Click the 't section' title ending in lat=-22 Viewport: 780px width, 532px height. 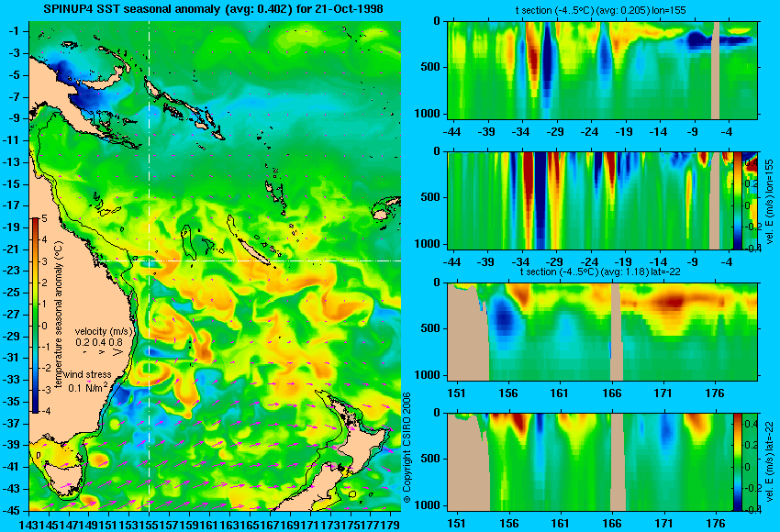pyautogui.click(x=600, y=272)
